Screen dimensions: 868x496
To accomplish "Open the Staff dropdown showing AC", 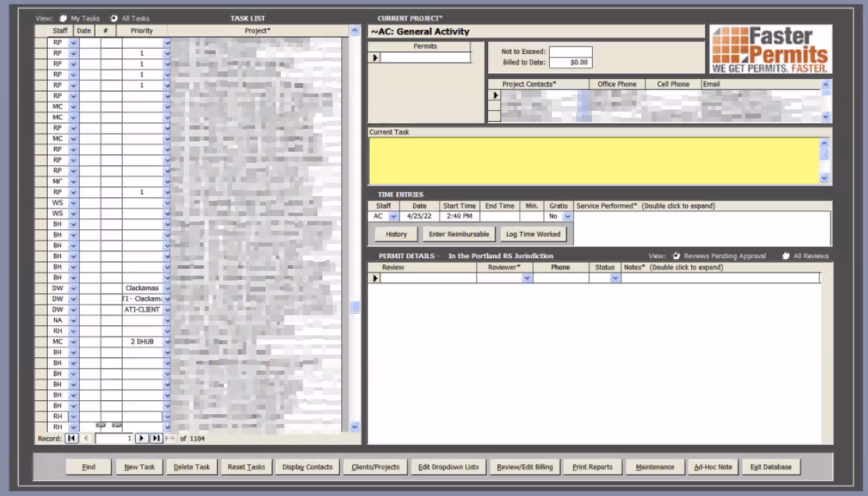I will (x=394, y=216).
